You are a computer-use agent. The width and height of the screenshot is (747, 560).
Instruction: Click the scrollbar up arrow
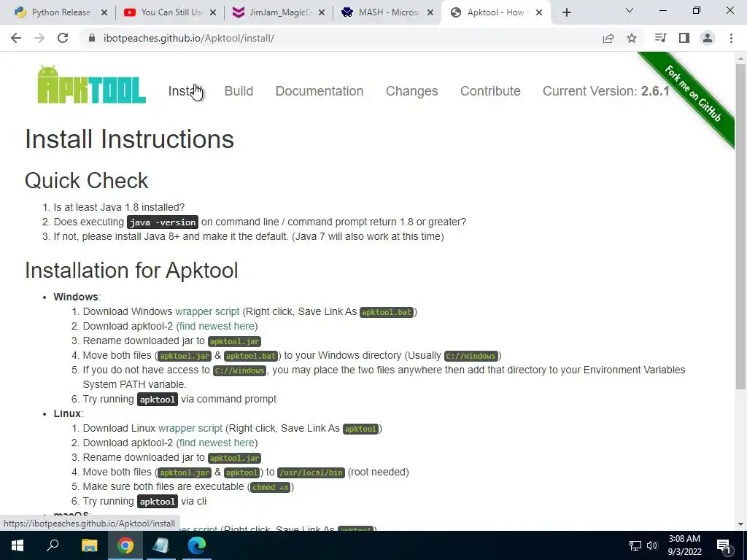(740, 58)
